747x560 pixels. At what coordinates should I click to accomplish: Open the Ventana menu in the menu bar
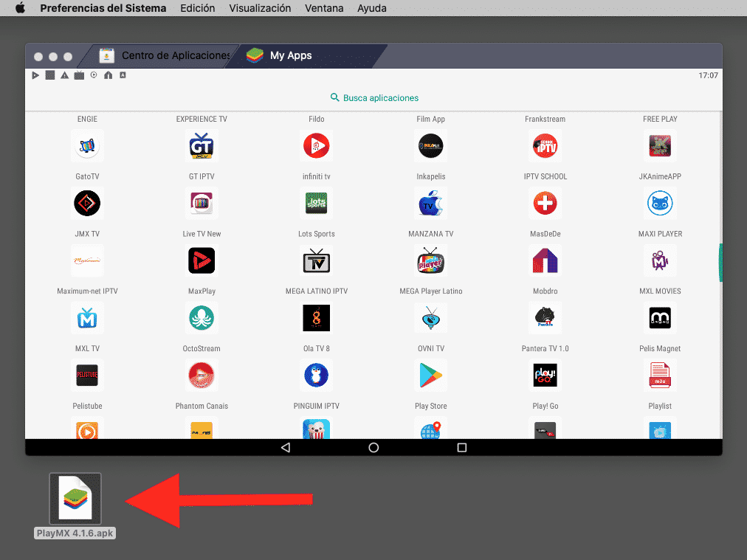pyautogui.click(x=325, y=8)
